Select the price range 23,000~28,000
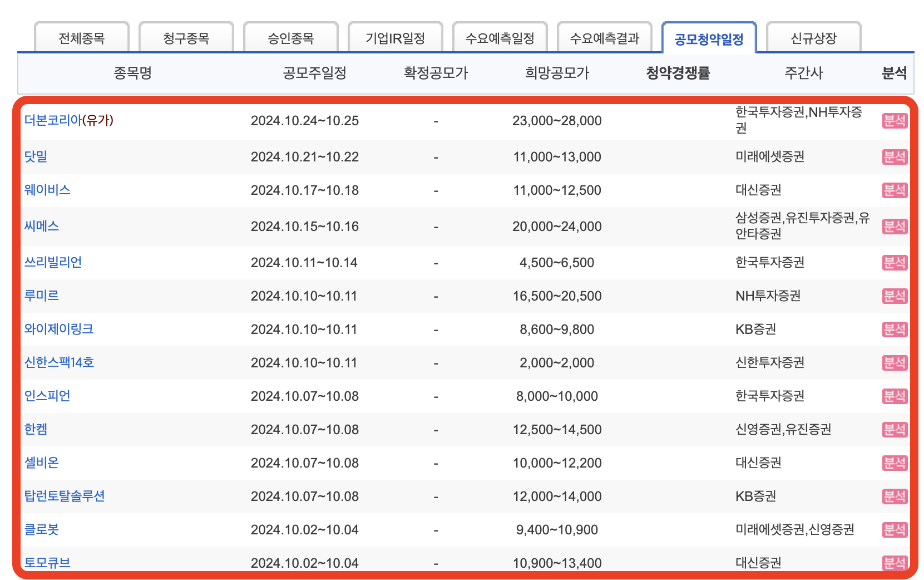This screenshot has width=924, height=580. click(557, 121)
